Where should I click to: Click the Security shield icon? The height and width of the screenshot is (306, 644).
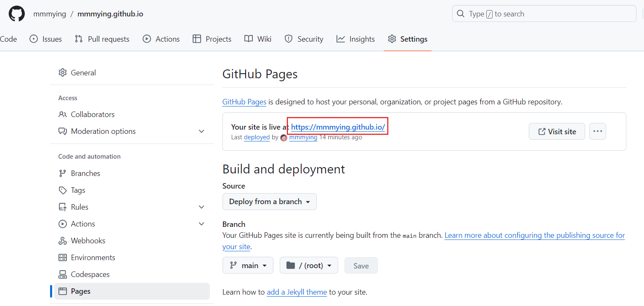289,39
